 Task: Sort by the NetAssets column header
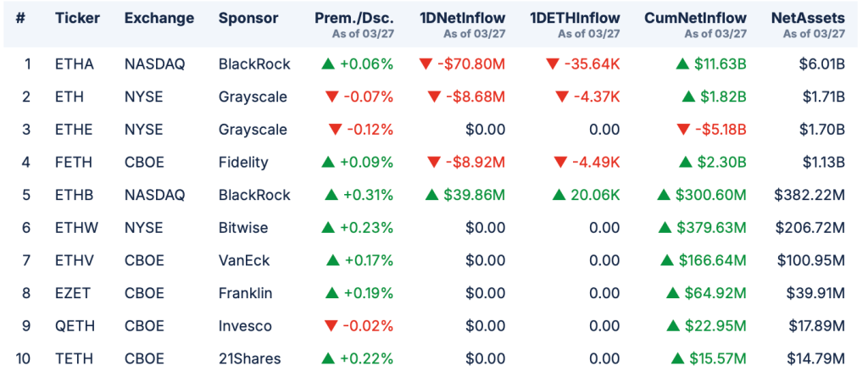click(808, 18)
